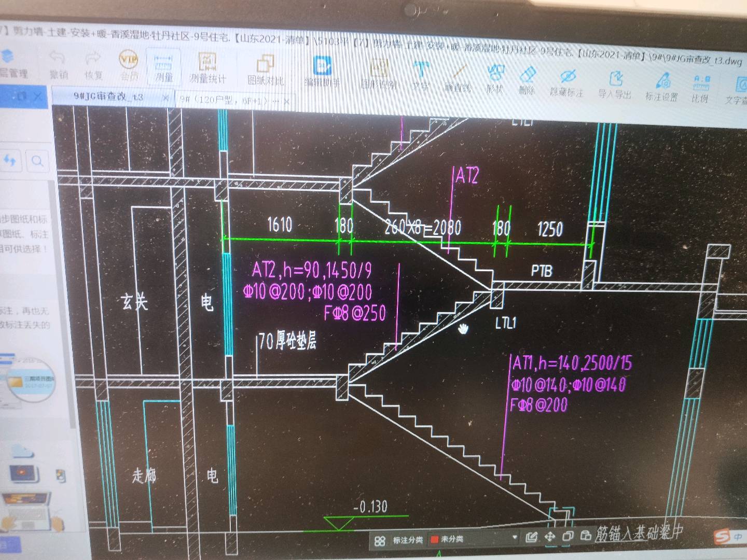Click the -0.130 elevation mark

click(370, 507)
